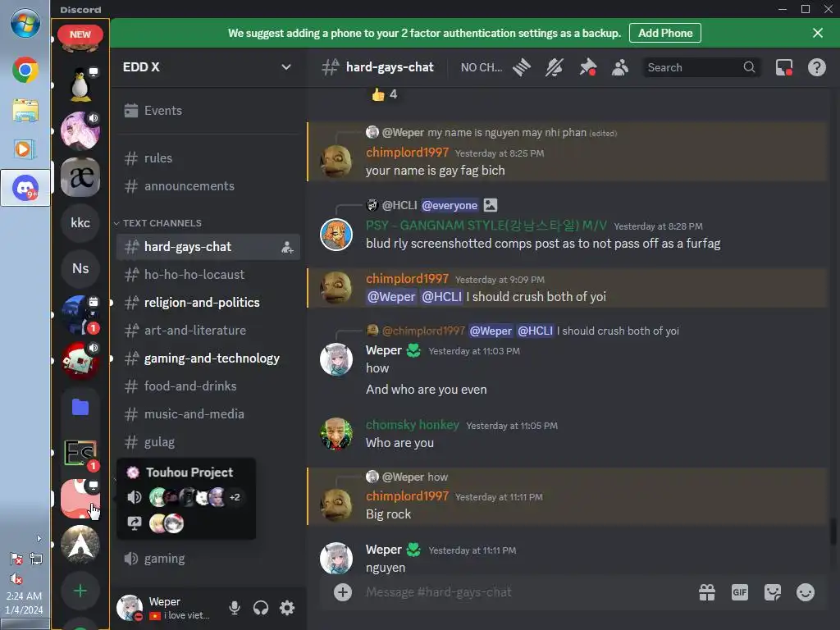Open the sticker picker icon
840x630 pixels.
772,592
